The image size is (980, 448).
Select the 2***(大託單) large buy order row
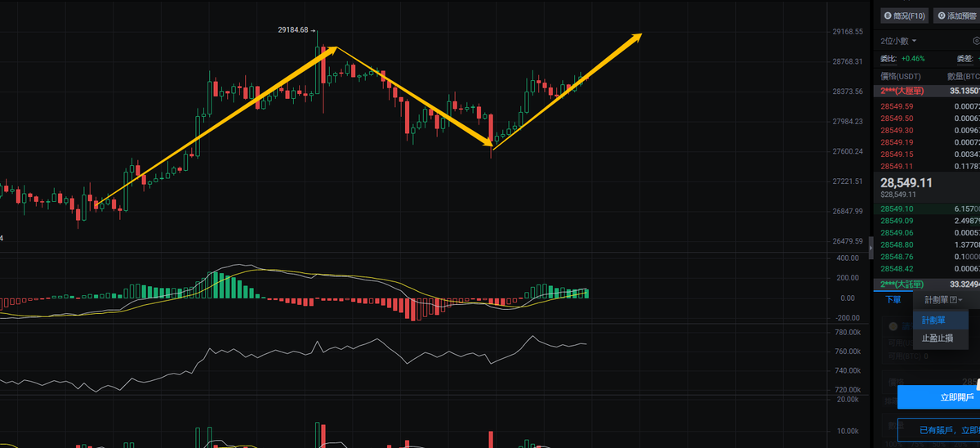point(927,284)
